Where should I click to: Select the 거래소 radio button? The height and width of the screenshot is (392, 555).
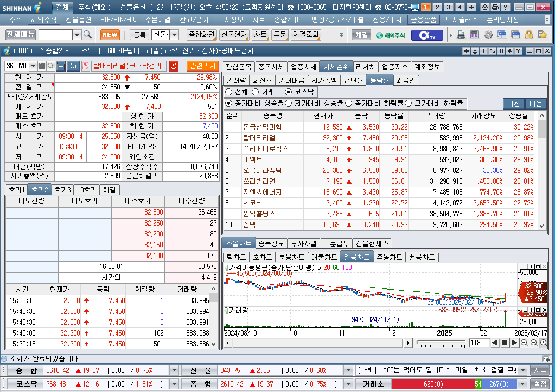255,92
